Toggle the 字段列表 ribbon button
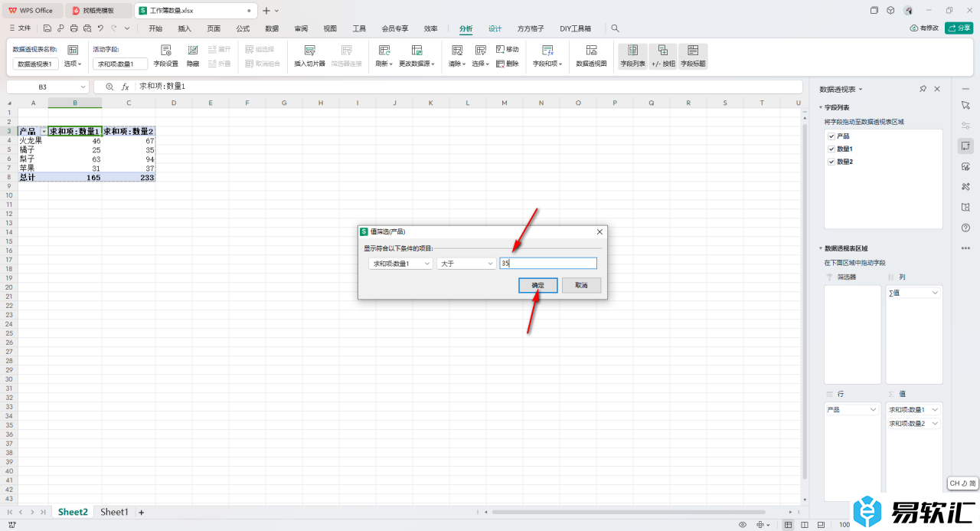This screenshot has height=531, width=980. 632,55
